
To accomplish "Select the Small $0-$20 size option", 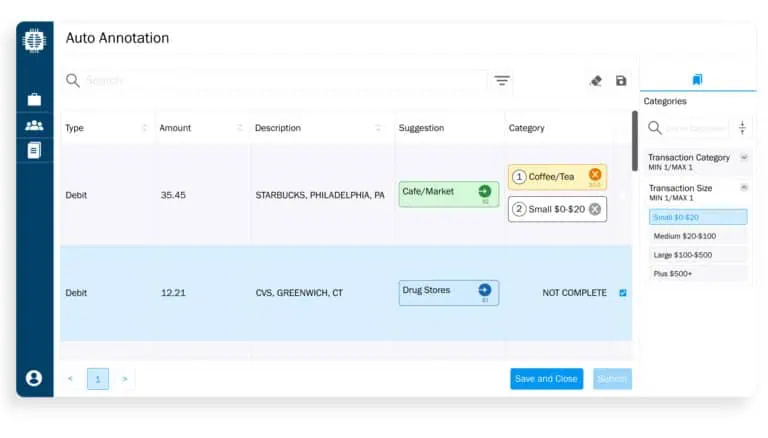I will [x=698, y=217].
